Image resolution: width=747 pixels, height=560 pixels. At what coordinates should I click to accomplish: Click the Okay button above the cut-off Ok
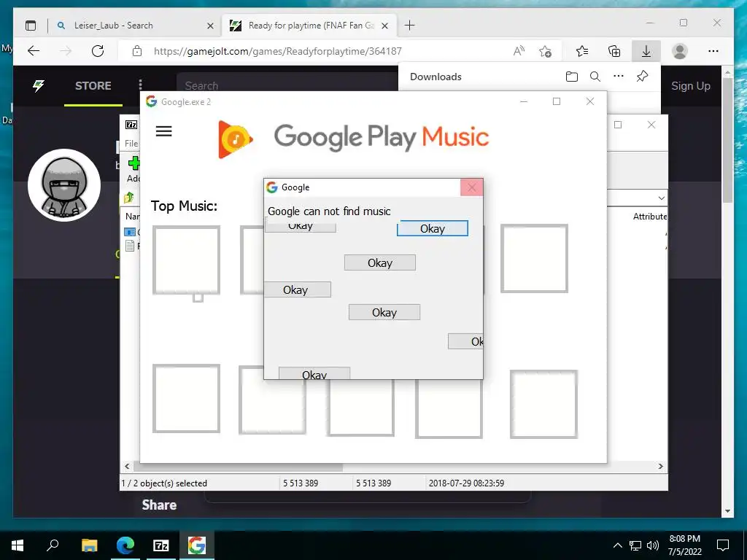tap(384, 312)
